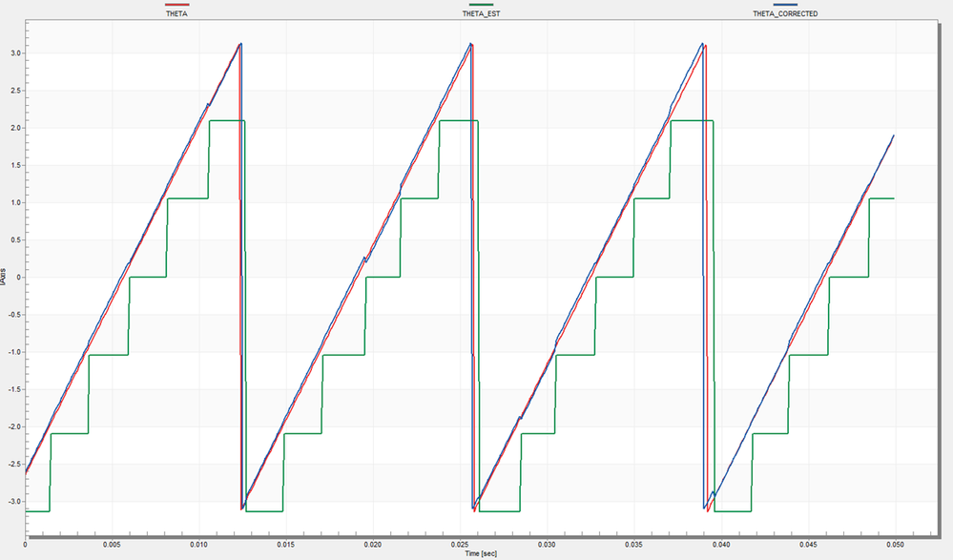Image resolution: width=953 pixels, height=560 pixels.
Task: Click the vertical y-axis title label
Action: [4, 277]
